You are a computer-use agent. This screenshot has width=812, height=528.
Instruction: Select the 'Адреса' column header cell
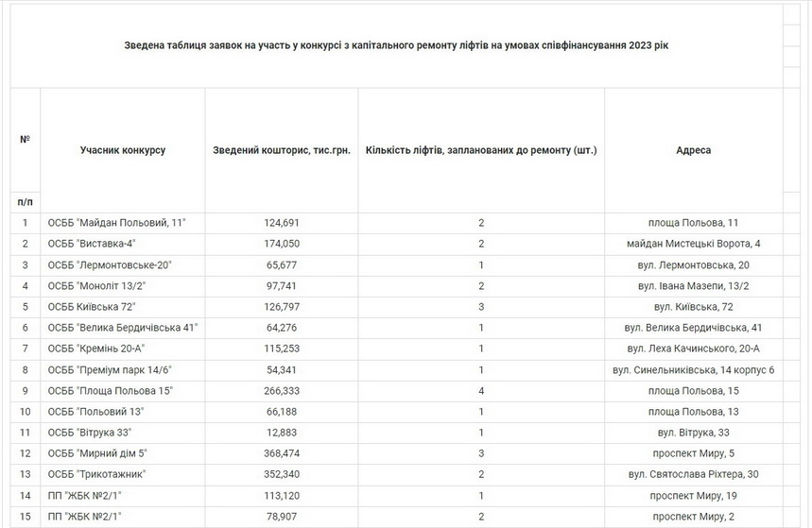(x=693, y=150)
